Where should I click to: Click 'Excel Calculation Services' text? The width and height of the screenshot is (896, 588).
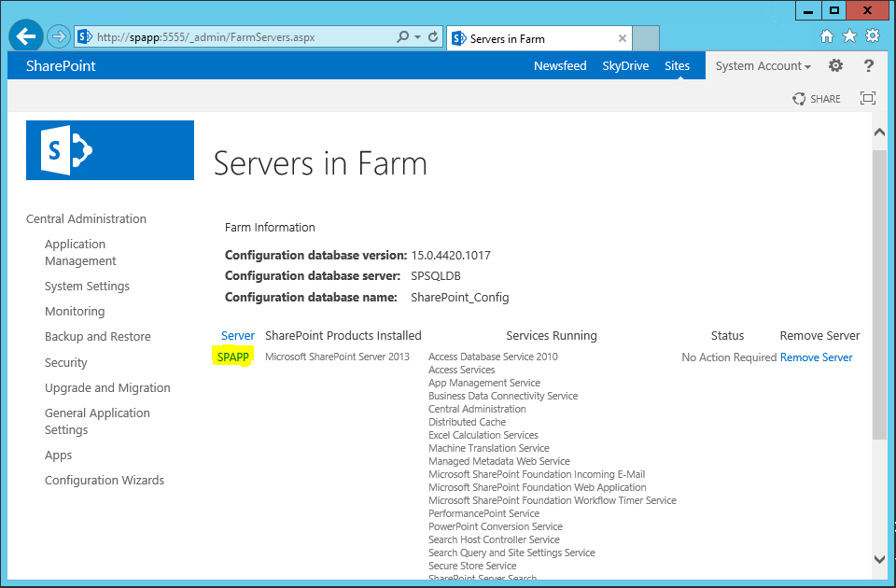[483, 435]
